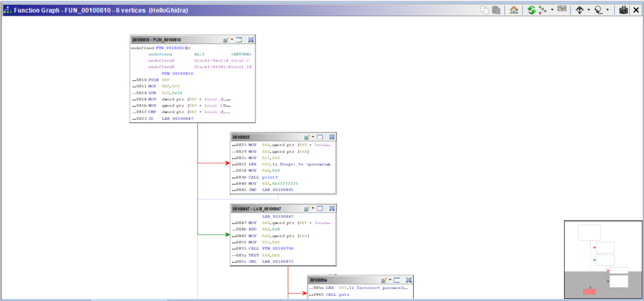Select the 0010085e block title bar
The height and width of the screenshot is (301, 644).
pyautogui.click(x=360, y=280)
